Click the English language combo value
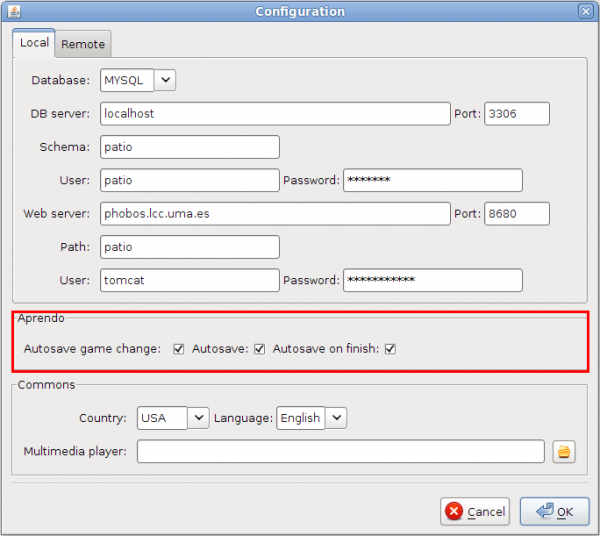600x536 pixels. tap(301, 418)
